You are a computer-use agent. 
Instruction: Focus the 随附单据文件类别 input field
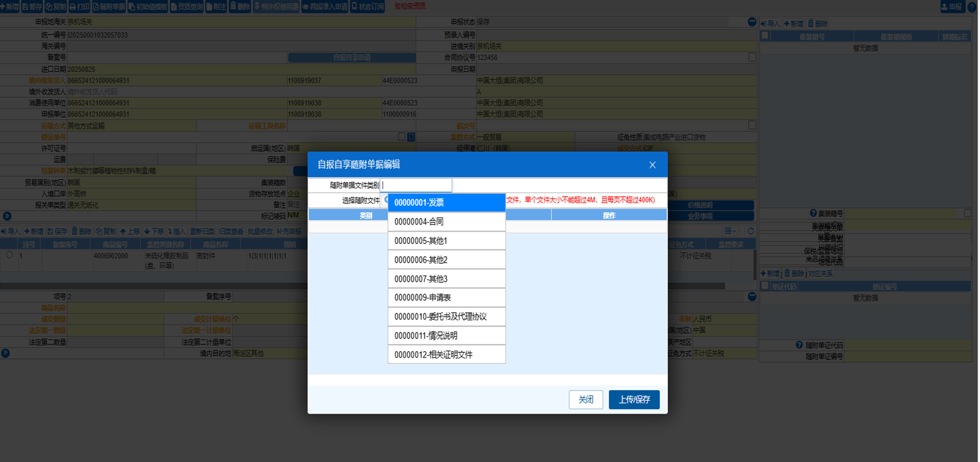point(416,185)
